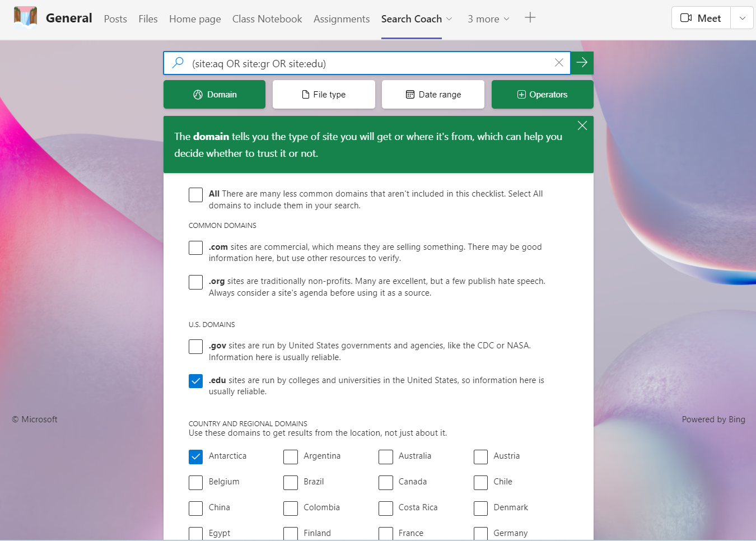Viewport: 756px width, 541px height.
Task: Click the Domain filter button
Action: 214,95
